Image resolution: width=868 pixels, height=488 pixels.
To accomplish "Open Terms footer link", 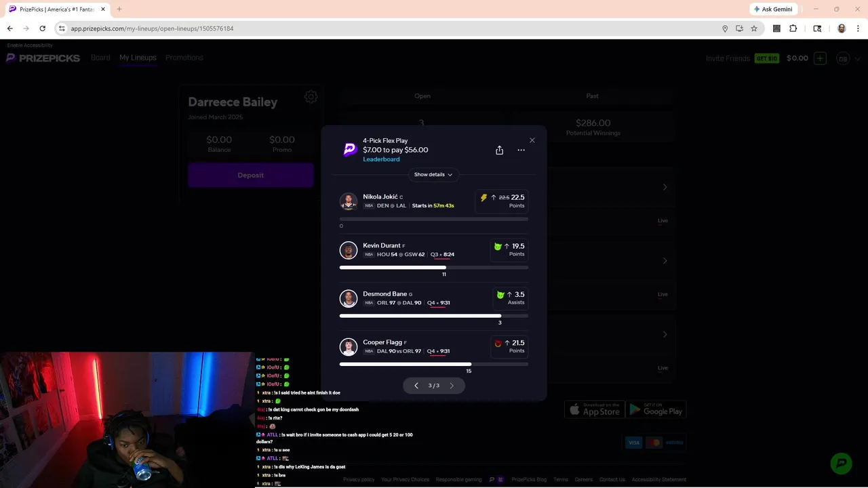I will tap(561, 479).
